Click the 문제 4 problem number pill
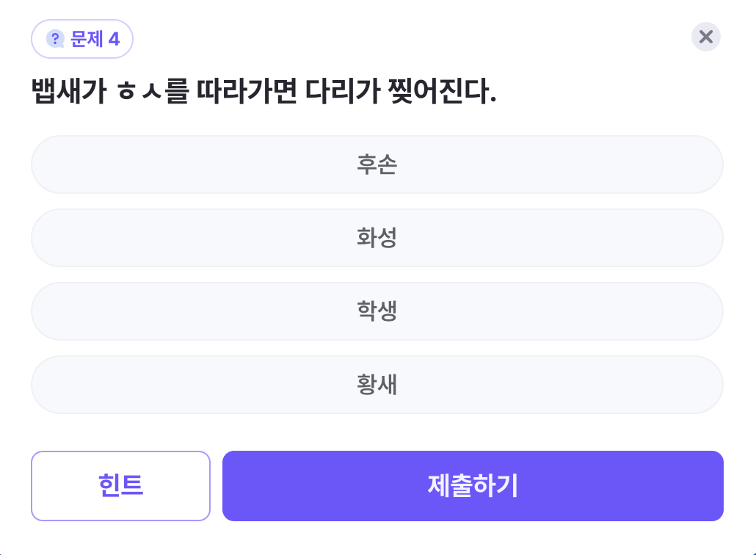The height and width of the screenshot is (555, 756). pos(81,38)
